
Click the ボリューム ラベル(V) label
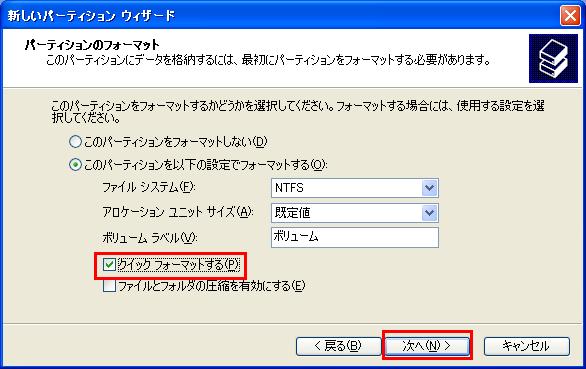coord(149,238)
